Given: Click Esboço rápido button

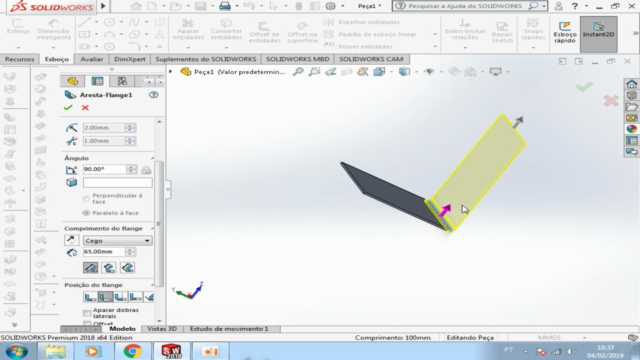Looking at the screenshot, I should (565, 32).
